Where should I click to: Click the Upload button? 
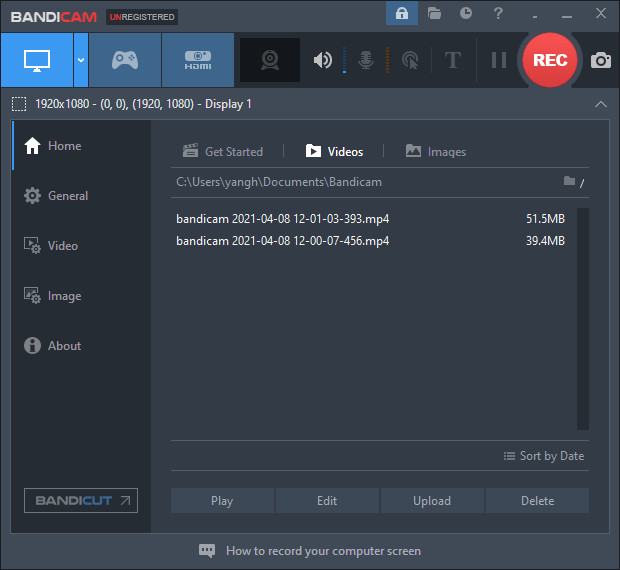(x=432, y=501)
